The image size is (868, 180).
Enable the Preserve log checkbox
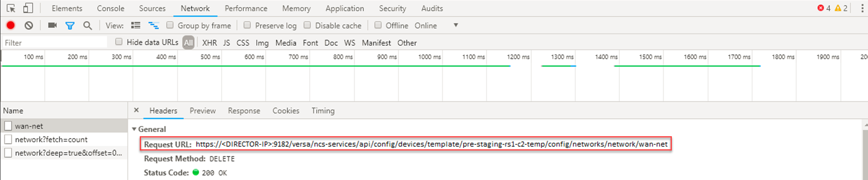point(247,25)
